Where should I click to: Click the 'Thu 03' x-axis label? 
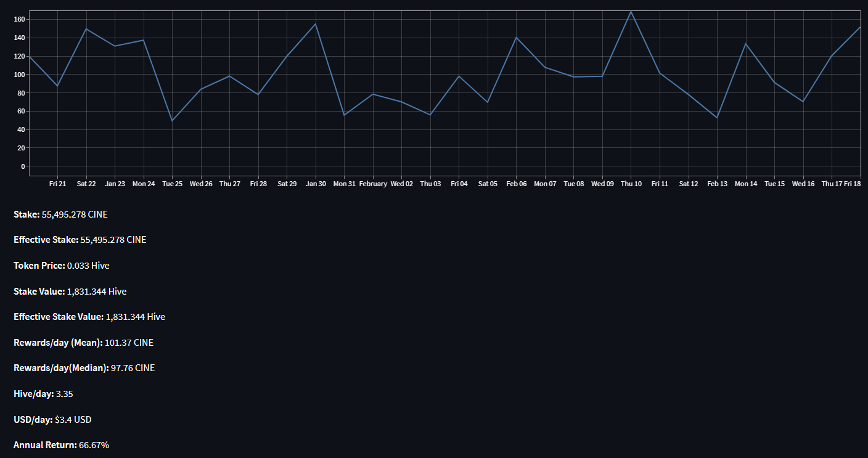(430, 184)
